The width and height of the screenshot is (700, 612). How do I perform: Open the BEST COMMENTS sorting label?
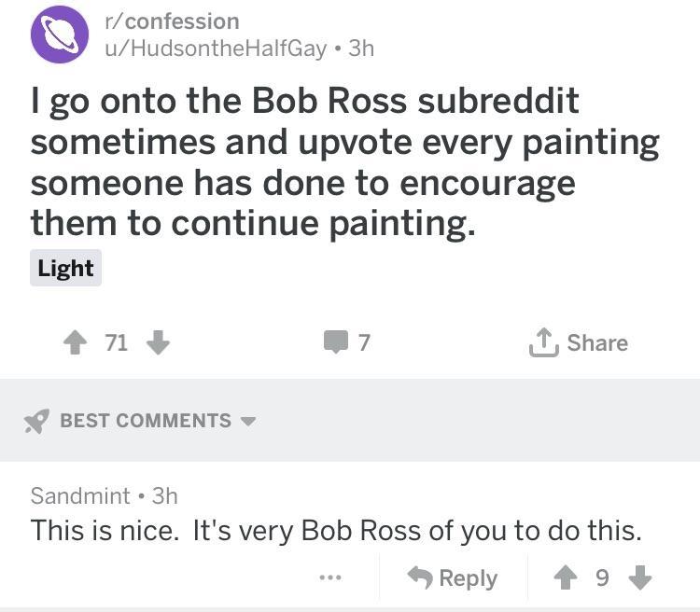[x=145, y=421]
